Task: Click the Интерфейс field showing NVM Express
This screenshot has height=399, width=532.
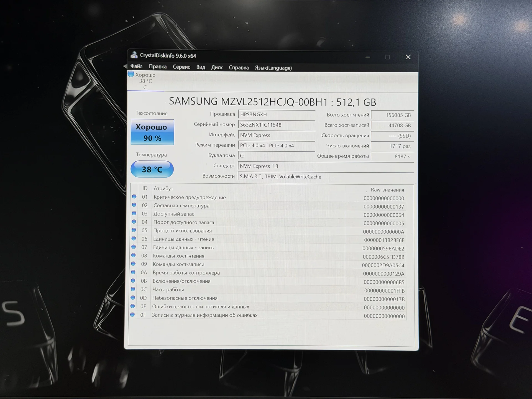Action: point(277,135)
